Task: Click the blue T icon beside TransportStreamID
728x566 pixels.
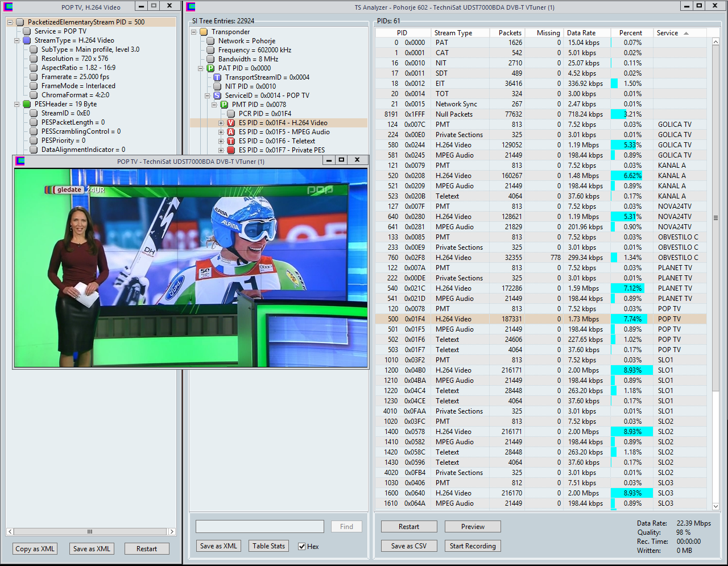Action: coord(217,77)
